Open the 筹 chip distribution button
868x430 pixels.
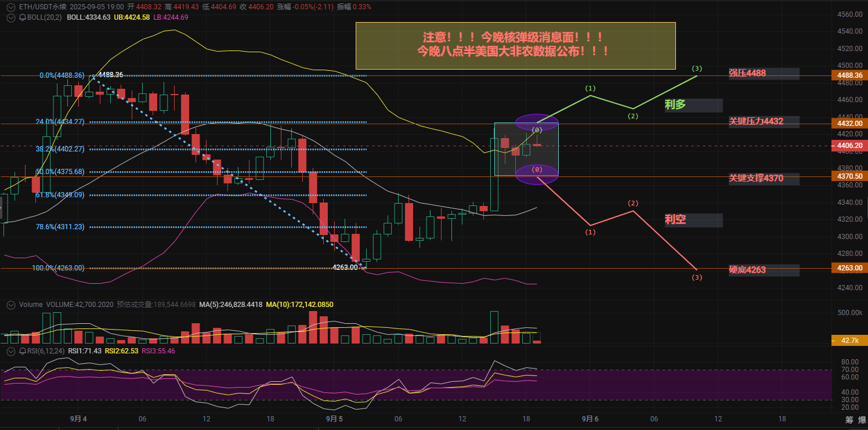click(849, 420)
